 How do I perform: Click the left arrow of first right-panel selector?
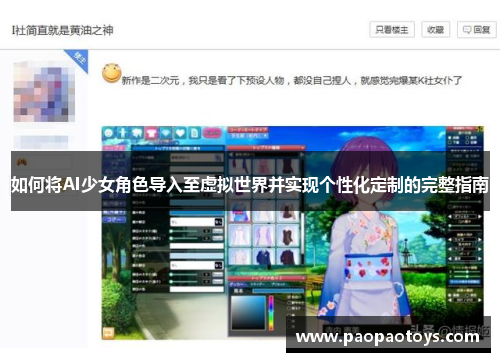point(450,217)
